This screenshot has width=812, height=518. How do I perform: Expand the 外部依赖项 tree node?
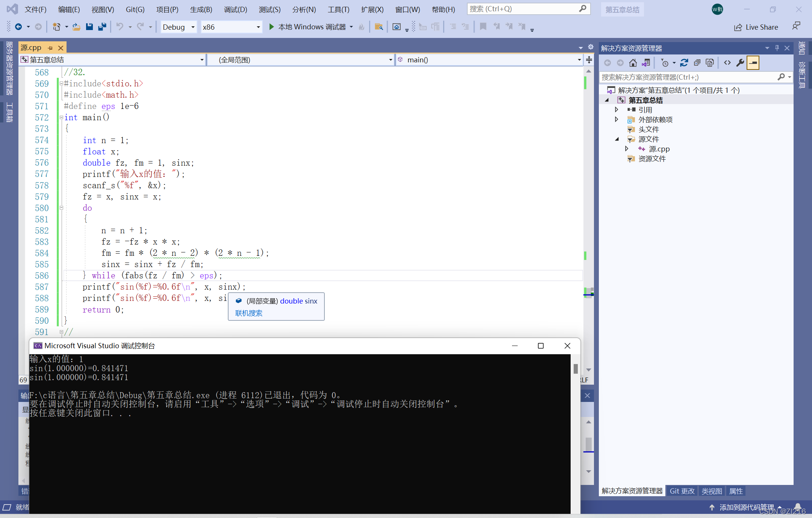[x=617, y=119]
